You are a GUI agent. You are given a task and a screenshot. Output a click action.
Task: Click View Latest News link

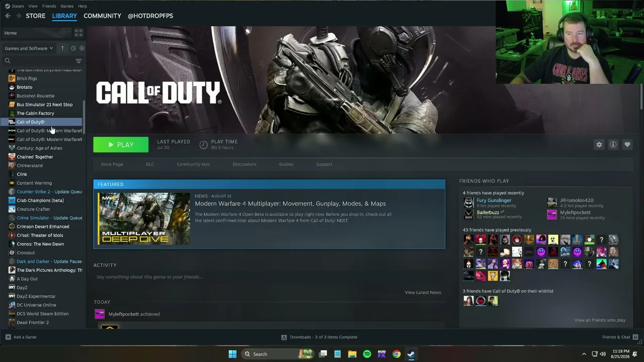click(423, 293)
